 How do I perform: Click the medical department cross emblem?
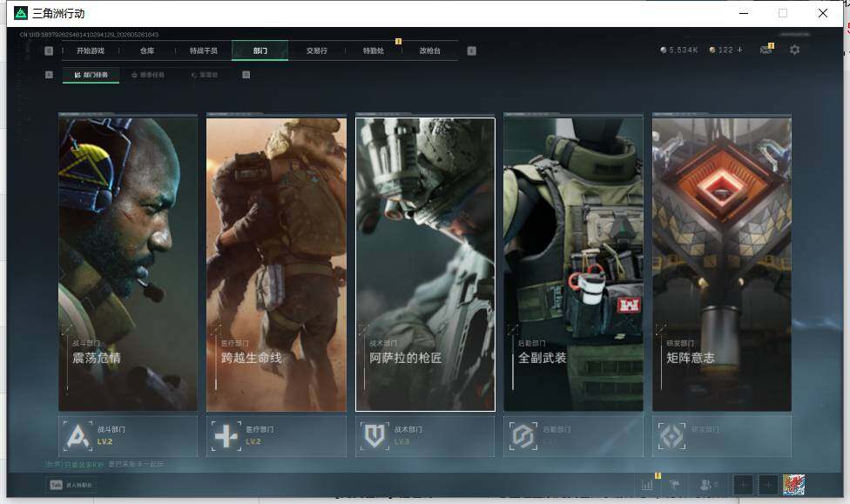pos(226,436)
